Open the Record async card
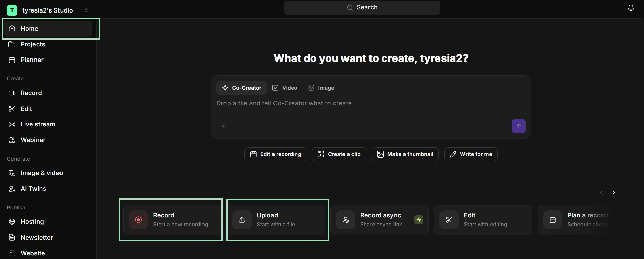The height and width of the screenshot is (259, 644). click(x=379, y=220)
